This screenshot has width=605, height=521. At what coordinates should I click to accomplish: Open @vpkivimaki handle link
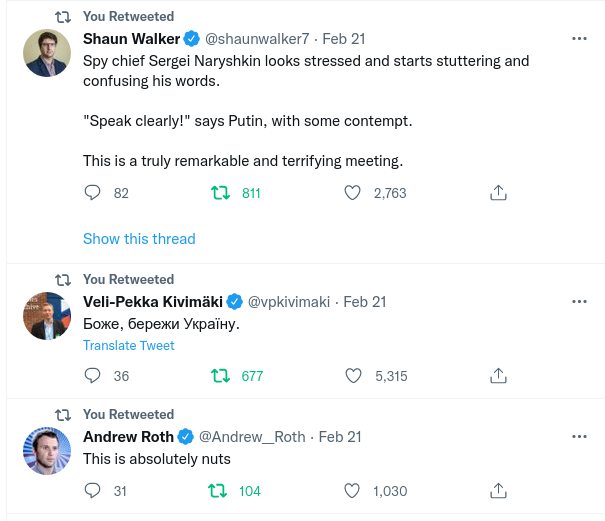click(x=290, y=301)
